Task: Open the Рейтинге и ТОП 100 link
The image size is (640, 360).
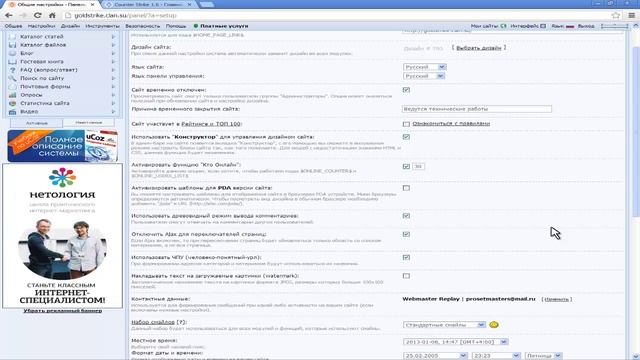Action: pos(211,124)
